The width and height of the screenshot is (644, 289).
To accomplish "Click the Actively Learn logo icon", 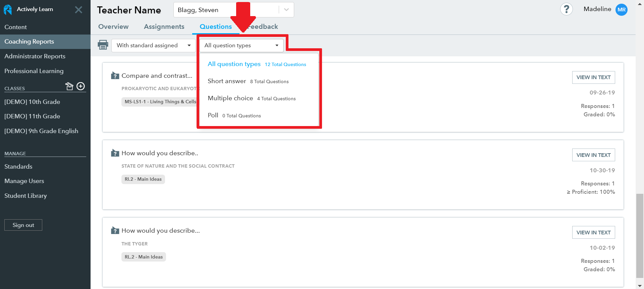I will 8,9.
